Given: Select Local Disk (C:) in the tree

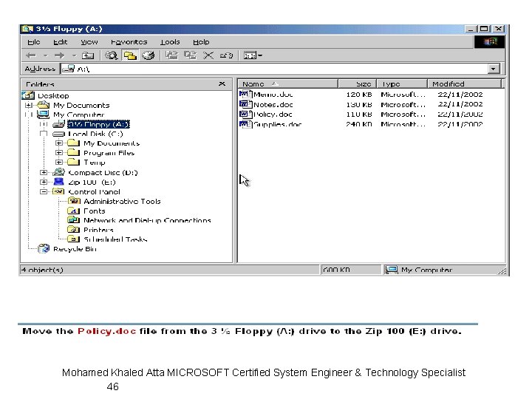Looking at the screenshot, I should [x=95, y=134].
